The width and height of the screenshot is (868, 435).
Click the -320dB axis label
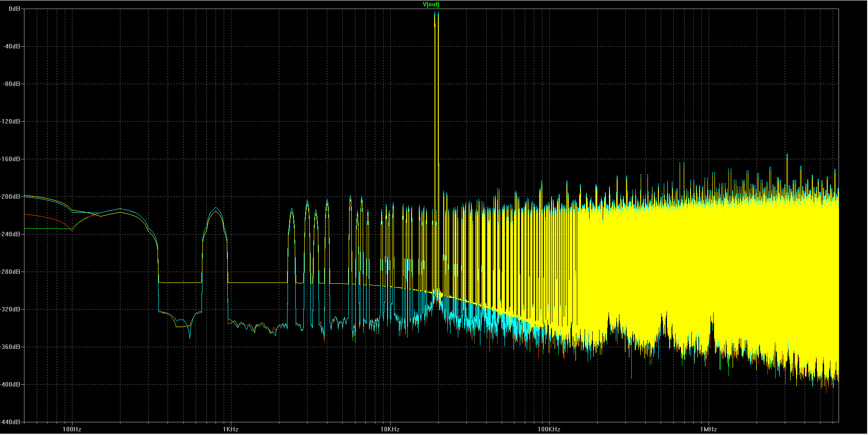click(x=12, y=309)
